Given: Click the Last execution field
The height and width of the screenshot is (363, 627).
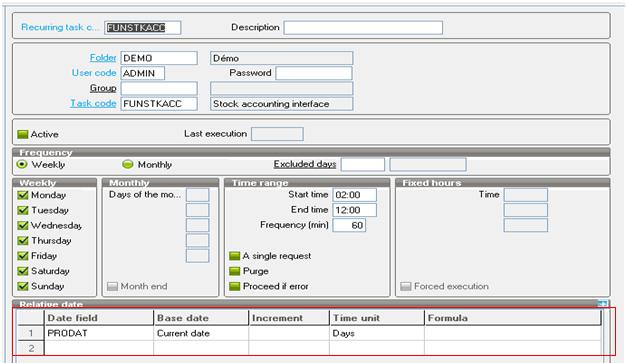Looking at the screenshot, I should click(x=277, y=134).
